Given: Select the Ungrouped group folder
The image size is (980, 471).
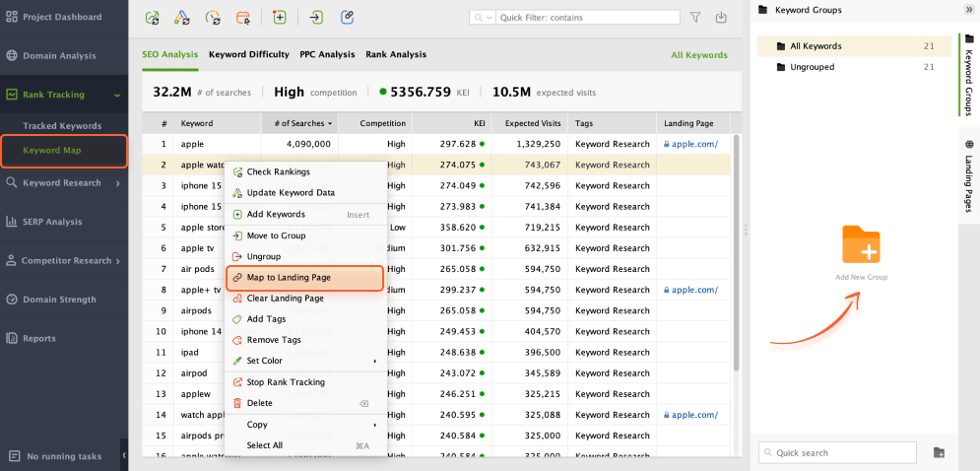Looking at the screenshot, I should 853,67.
